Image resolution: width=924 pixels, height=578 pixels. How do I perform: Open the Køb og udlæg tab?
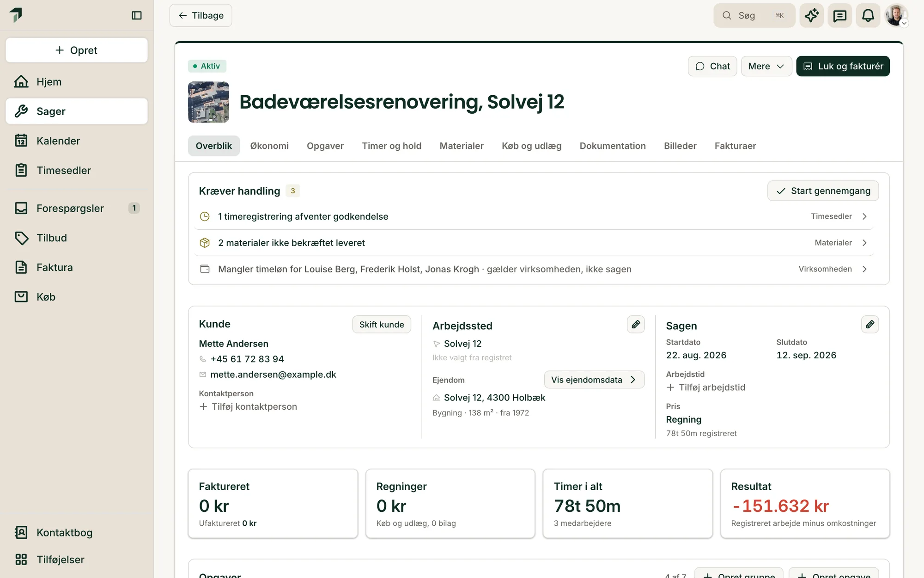(x=532, y=146)
